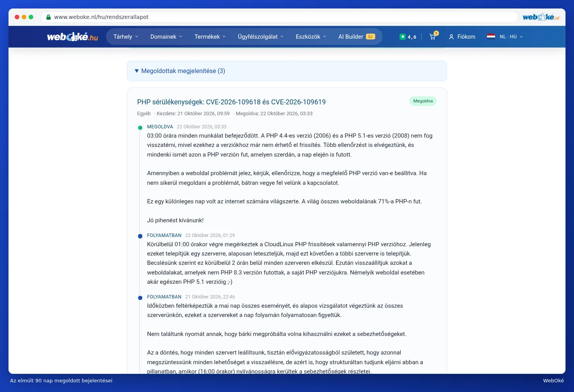Open the Ügyfélszolgálat dropdown menu
Screen dimensions: 574x392
click(x=261, y=37)
